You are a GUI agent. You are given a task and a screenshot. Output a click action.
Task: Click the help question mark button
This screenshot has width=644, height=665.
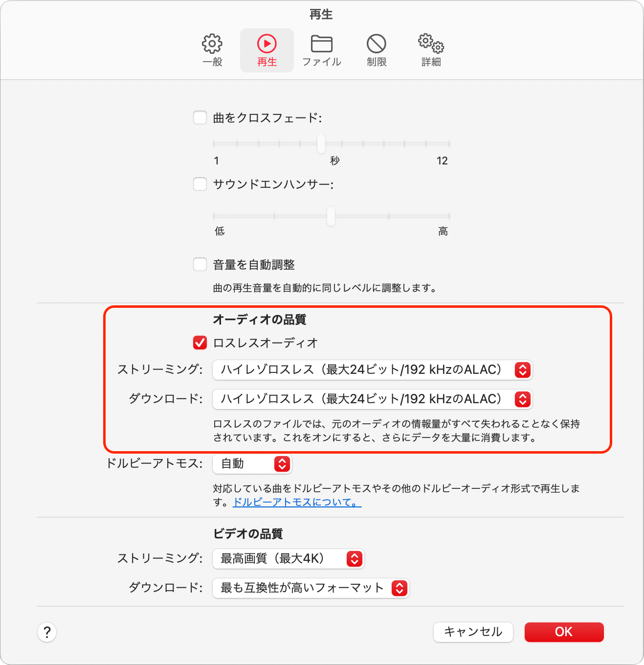(x=47, y=632)
